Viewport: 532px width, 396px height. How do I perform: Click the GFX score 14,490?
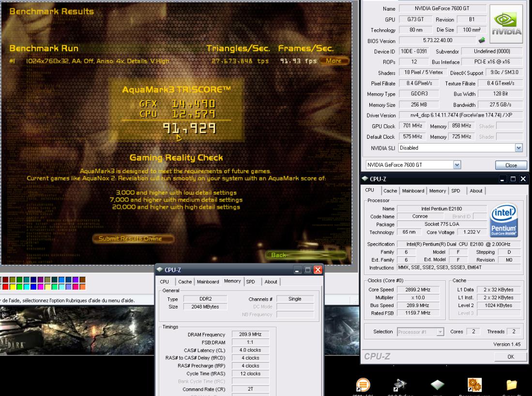pos(194,103)
